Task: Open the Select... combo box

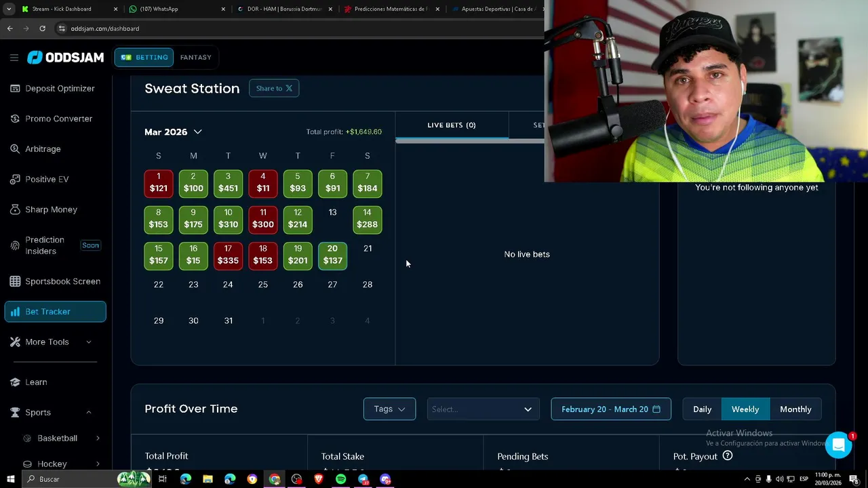Action: 483,409
